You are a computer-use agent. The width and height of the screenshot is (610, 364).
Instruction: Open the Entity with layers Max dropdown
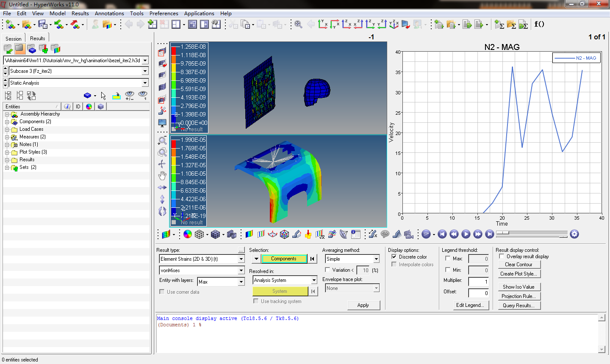pos(241,282)
